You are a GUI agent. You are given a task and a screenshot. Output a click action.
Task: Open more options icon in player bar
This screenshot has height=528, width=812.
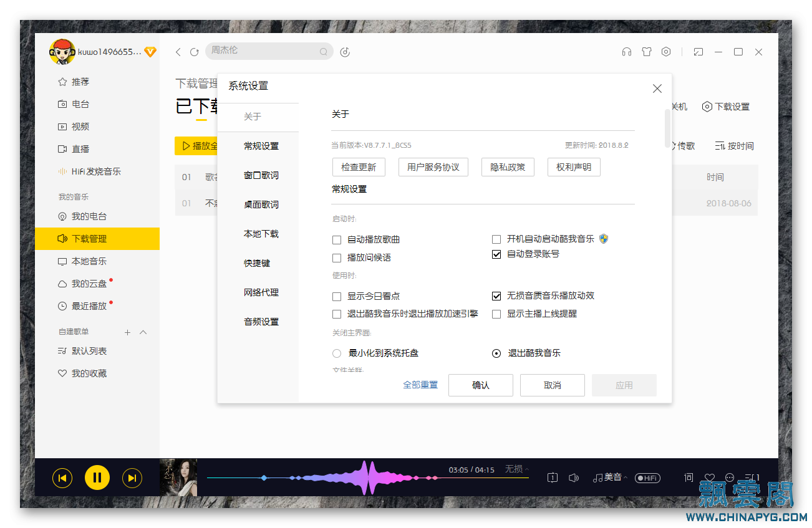(x=730, y=478)
